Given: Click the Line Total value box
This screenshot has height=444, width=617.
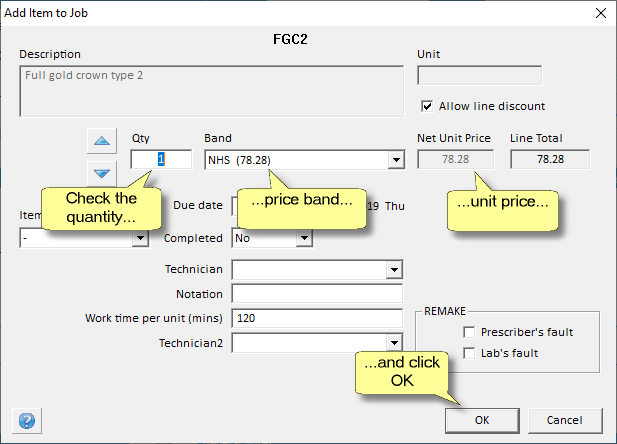Looking at the screenshot, I should pyautogui.click(x=550, y=160).
